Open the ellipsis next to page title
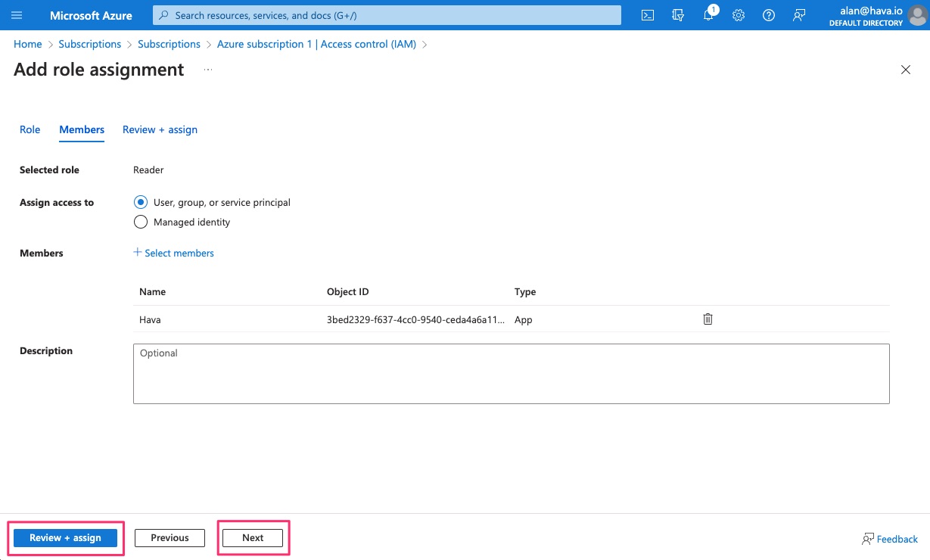 click(208, 70)
